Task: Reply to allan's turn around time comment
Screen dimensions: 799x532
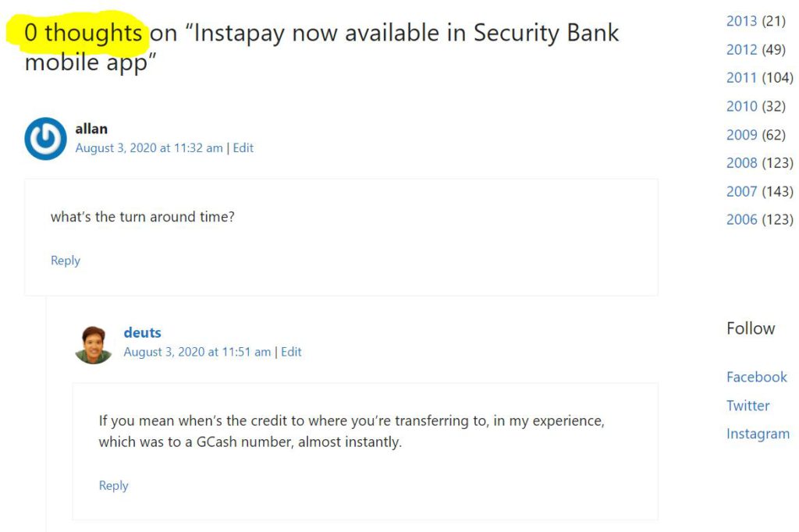Action: [x=66, y=261]
